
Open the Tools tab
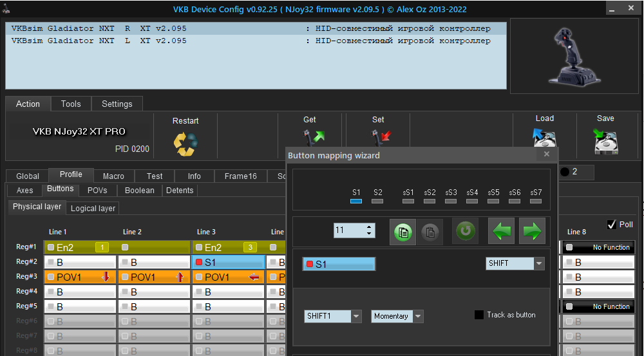pos(71,104)
